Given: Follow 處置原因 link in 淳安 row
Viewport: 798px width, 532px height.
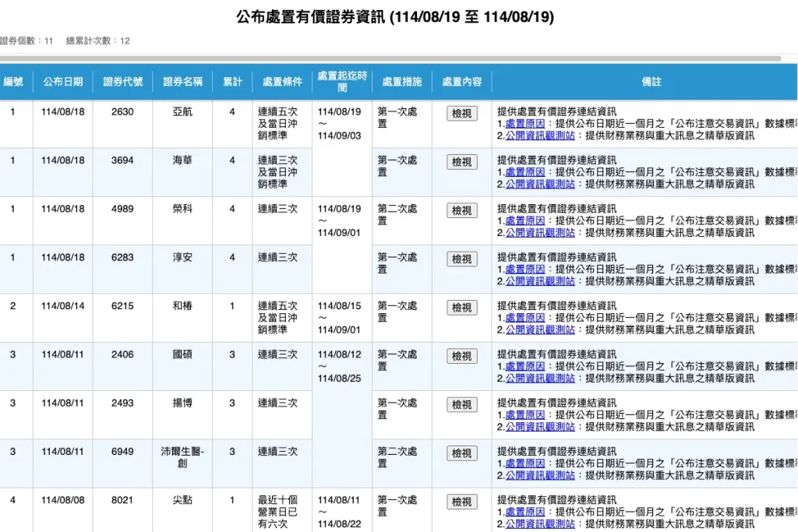Looking at the screenshot, I should coord(524,269).
